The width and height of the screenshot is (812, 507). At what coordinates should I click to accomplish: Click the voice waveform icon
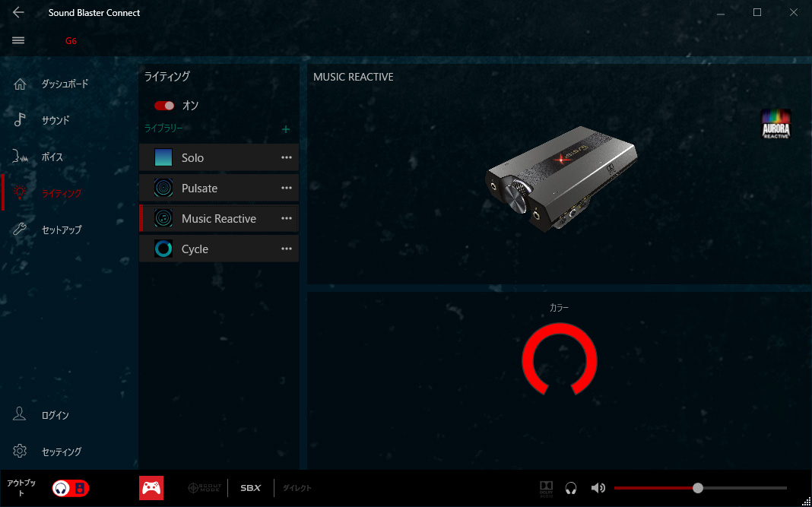[20, 157]
